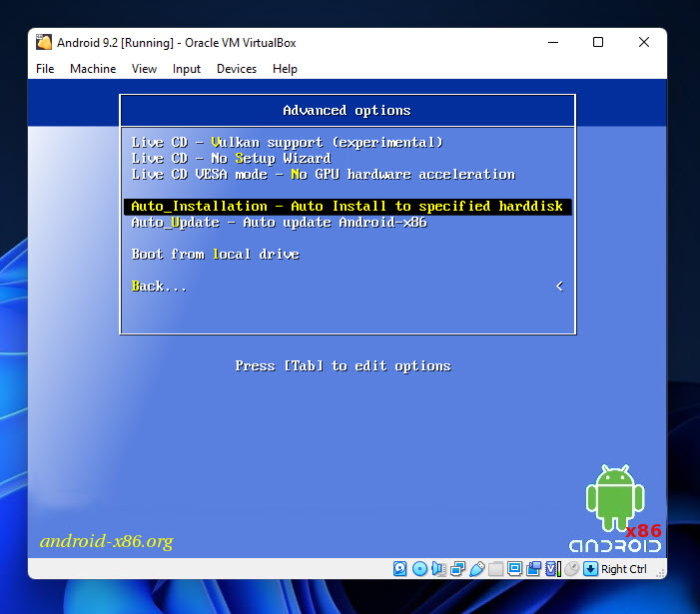Screen dimensions: 700x614
Task: Click the Advanced options header
Action: pos(347,110)
